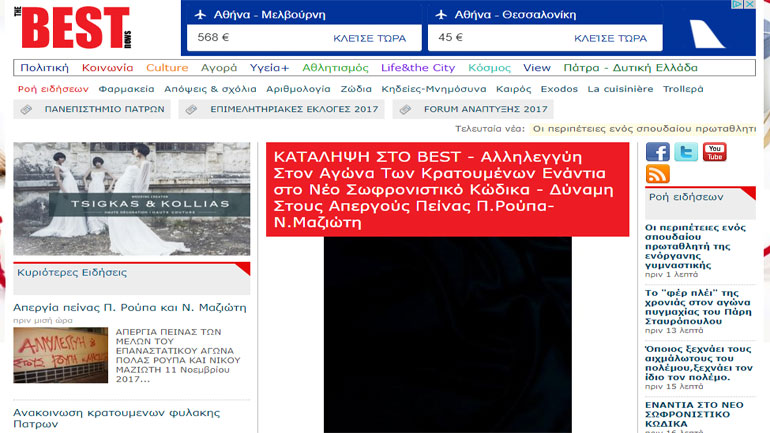
Task: Select the Culture menu item
Action: [167, 68]
